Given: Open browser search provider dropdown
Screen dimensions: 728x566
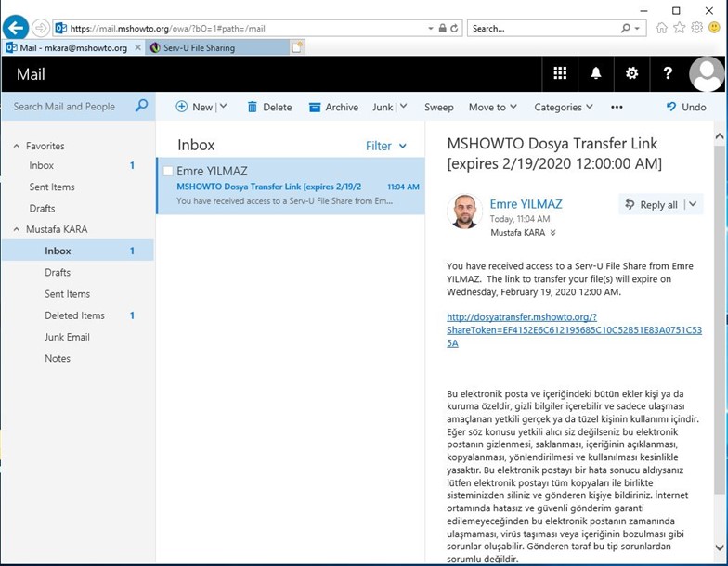Looking at the screenshot, I should point(637,28).
